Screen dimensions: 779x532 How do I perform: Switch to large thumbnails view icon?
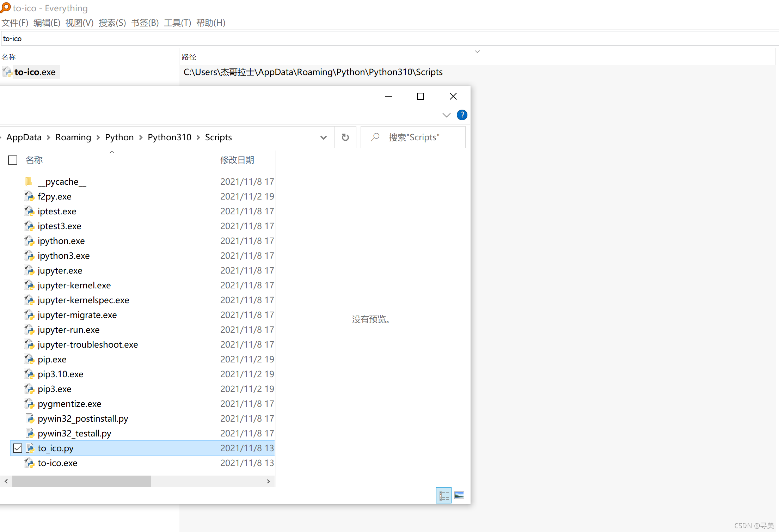pyautogui.click(x=459, y=495)
